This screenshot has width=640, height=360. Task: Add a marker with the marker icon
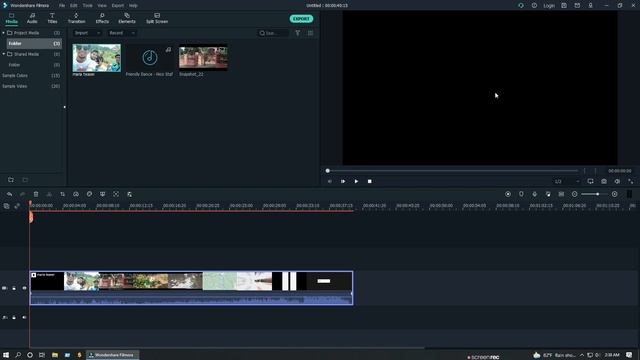click(x=521, y=194)
